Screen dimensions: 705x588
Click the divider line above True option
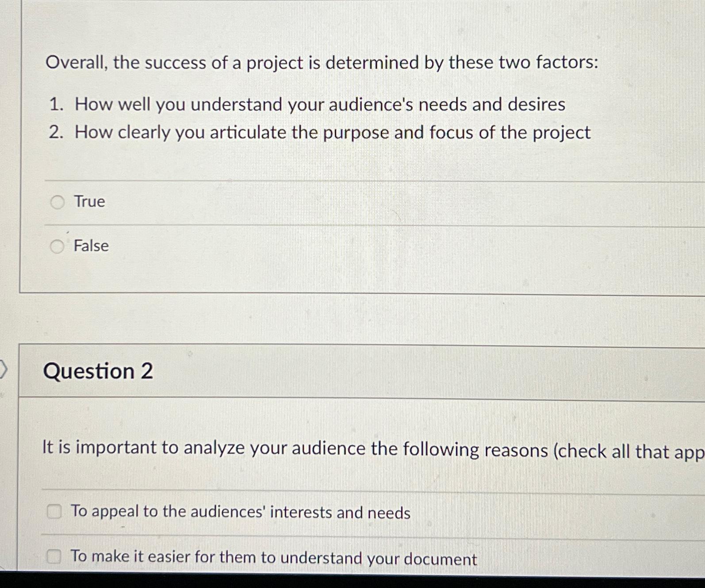tap(354, 180)
